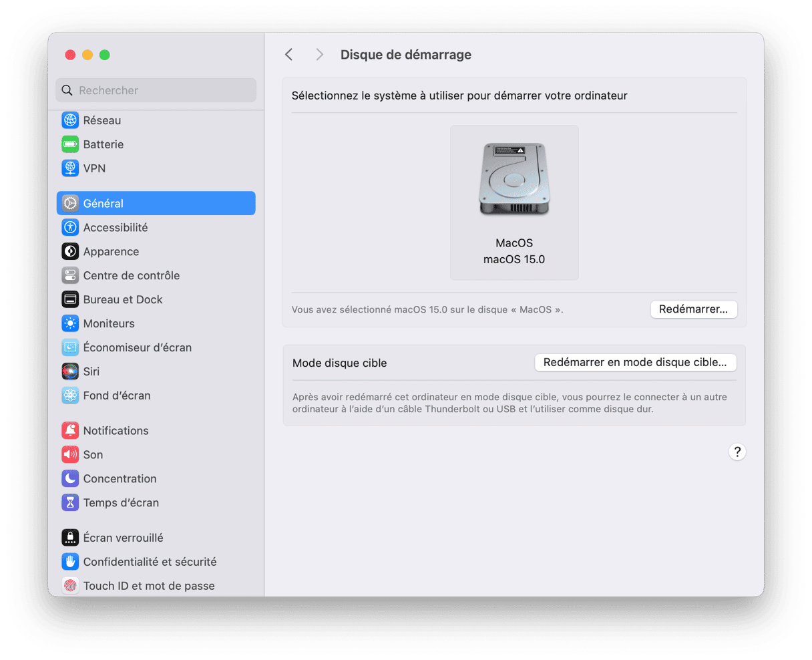Select Bureau et Dock label

tap(123, 299)
